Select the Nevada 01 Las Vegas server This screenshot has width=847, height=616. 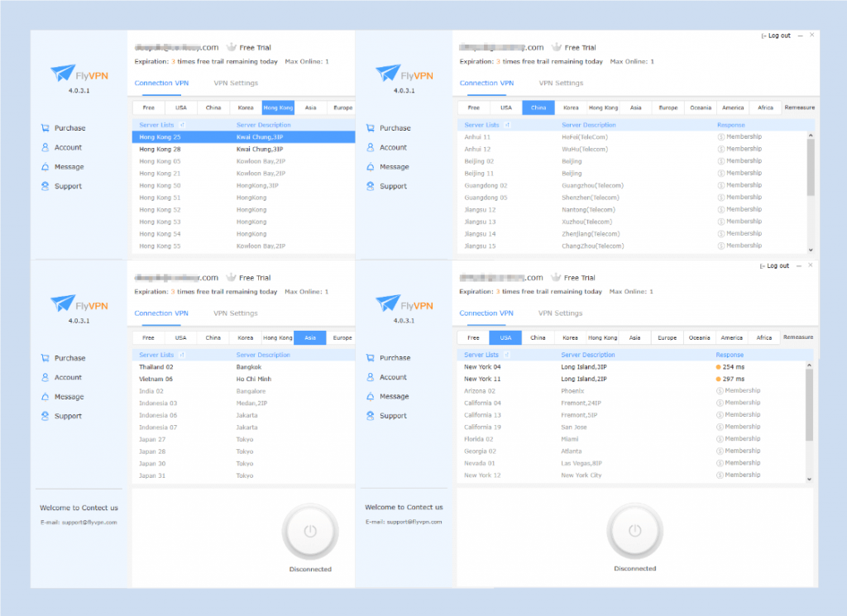(x=631, y=463)
